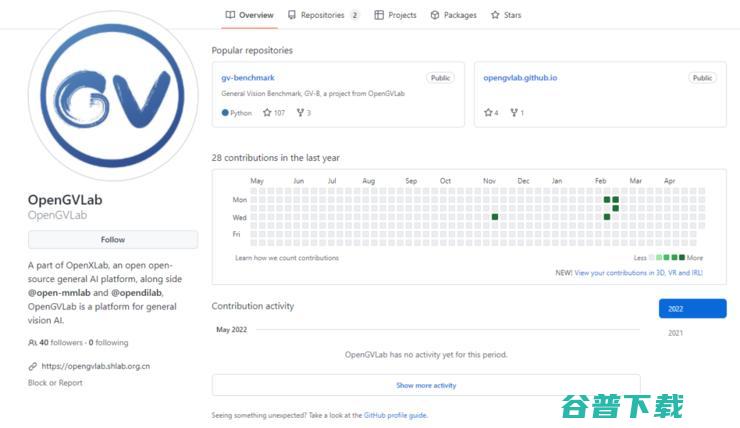740x428 pixels.
Task: Open the opengvlab.shlab.org.cn website link
Action: click(96, 366)
